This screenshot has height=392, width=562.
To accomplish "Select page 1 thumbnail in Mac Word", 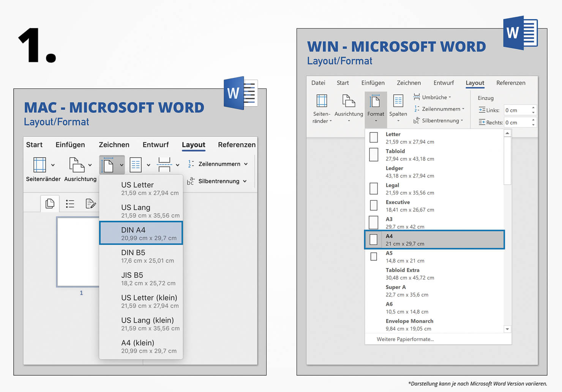I will click(x=78, y=252).
